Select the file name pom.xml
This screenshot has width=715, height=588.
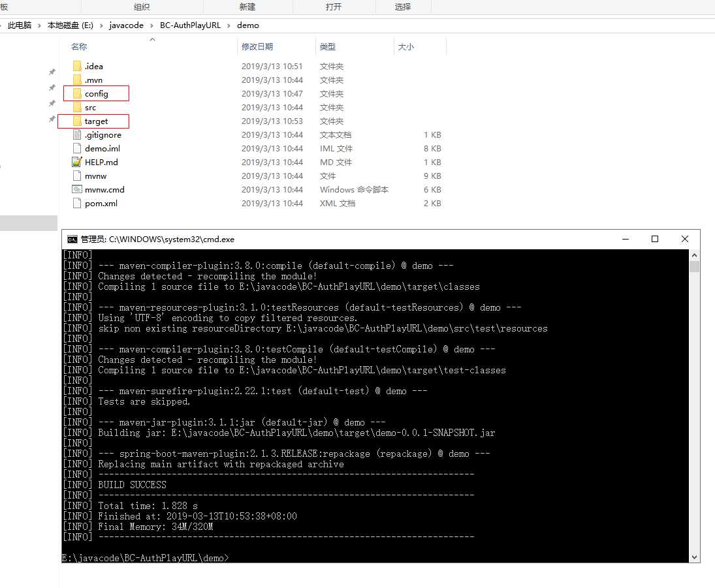tap(101, 204)
